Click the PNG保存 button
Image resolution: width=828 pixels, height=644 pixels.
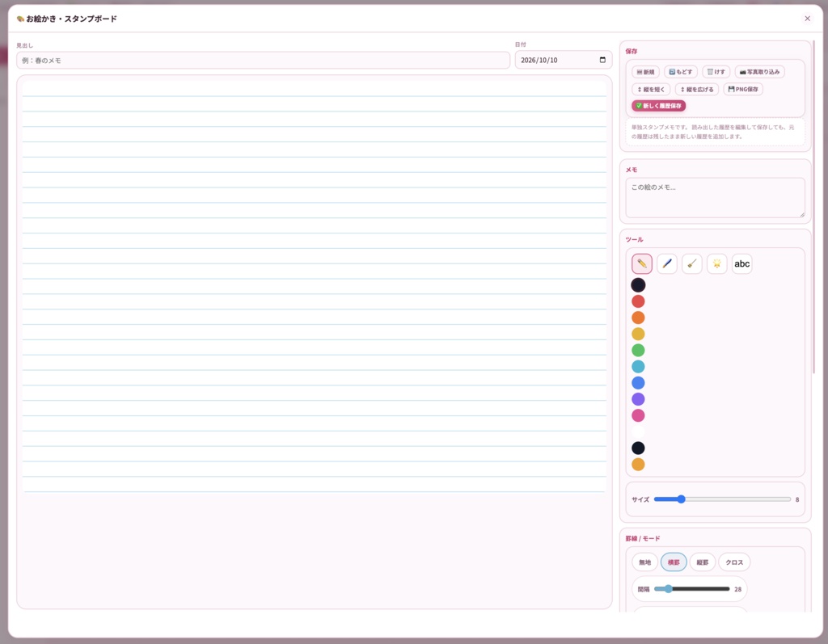[x=743, y=89]
